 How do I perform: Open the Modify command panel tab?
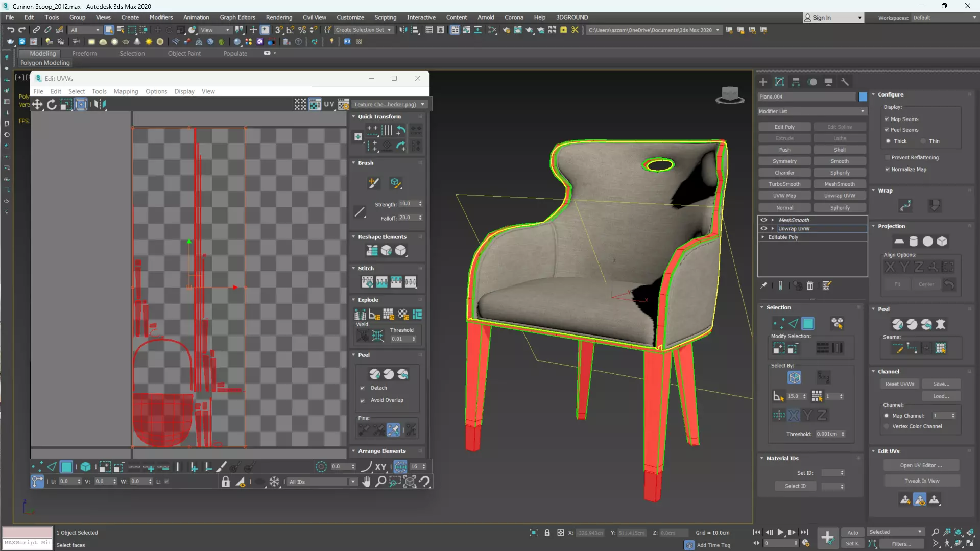(779, 82)
